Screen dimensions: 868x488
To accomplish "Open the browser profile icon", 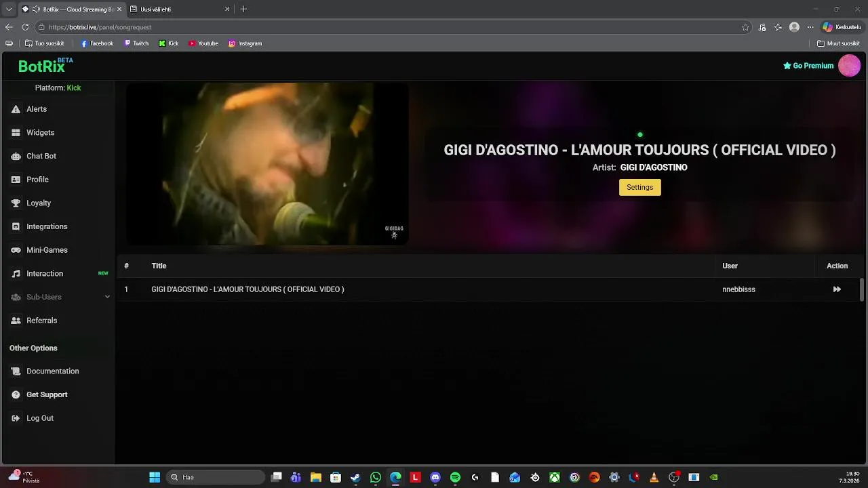I will (794, 27).
